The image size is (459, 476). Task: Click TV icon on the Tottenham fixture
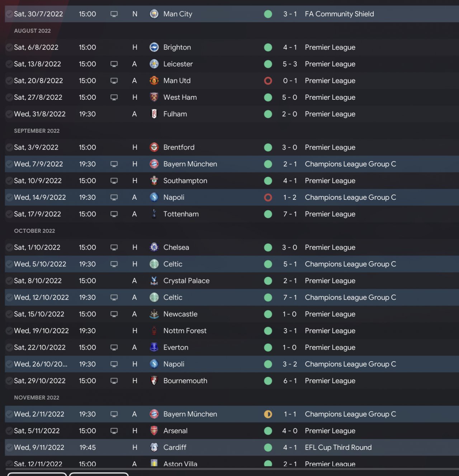[x=114, y=214]
